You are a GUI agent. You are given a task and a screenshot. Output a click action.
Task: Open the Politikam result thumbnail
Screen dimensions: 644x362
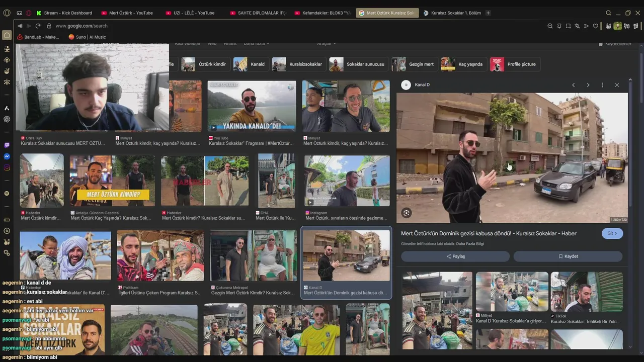(x=160, y=256)
